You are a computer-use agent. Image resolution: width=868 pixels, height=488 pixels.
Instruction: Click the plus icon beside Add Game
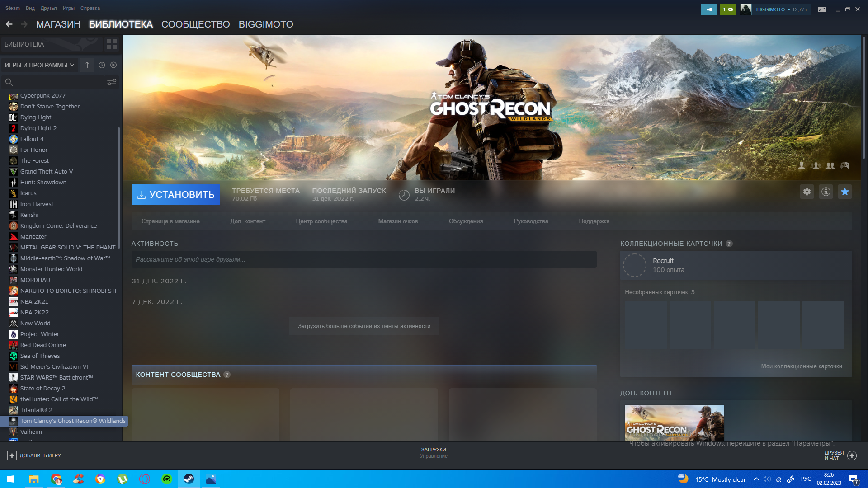[x=12, y=455]
